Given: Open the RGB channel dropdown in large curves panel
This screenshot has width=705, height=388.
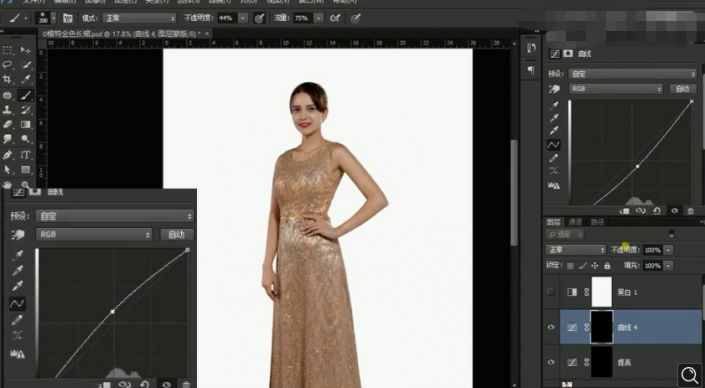Looking at the screenshot, I should coord(94,234).
